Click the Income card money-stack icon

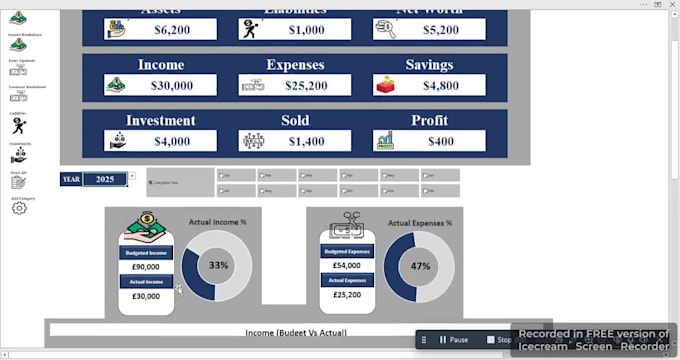pyautogui.click(x=116, y=85)
